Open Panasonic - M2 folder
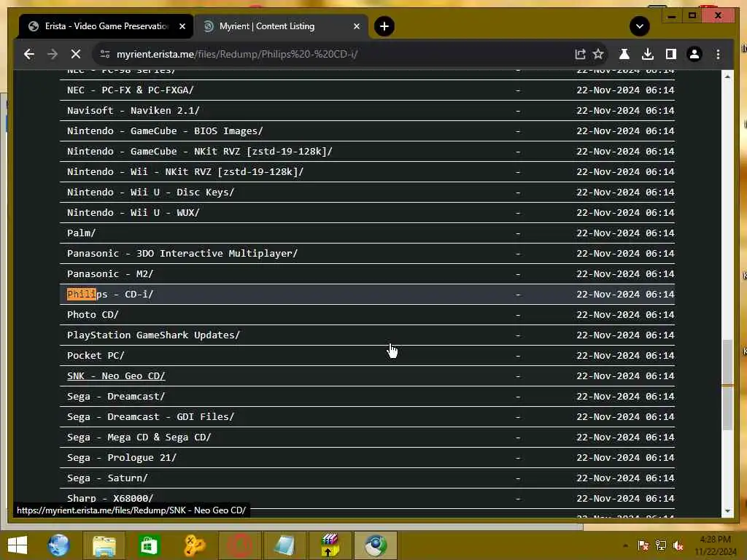The image size is (747, 560). pyautogui.click(x=110, y=274)
